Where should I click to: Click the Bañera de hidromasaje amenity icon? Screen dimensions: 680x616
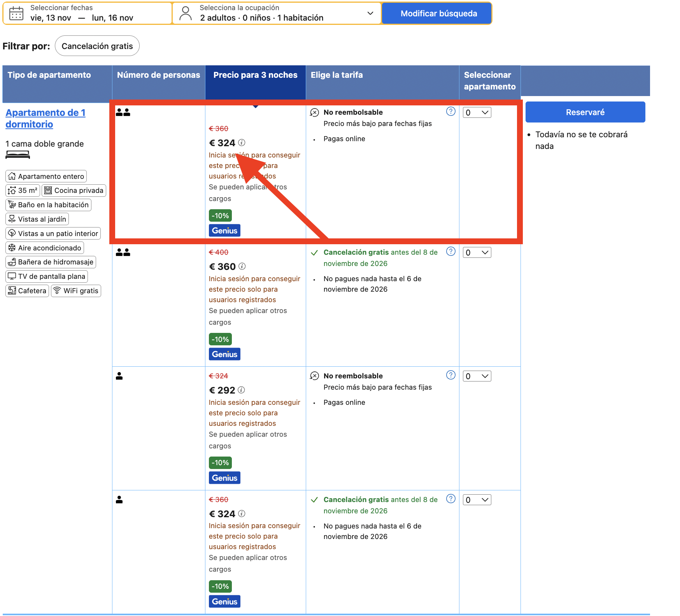(12, 262)
